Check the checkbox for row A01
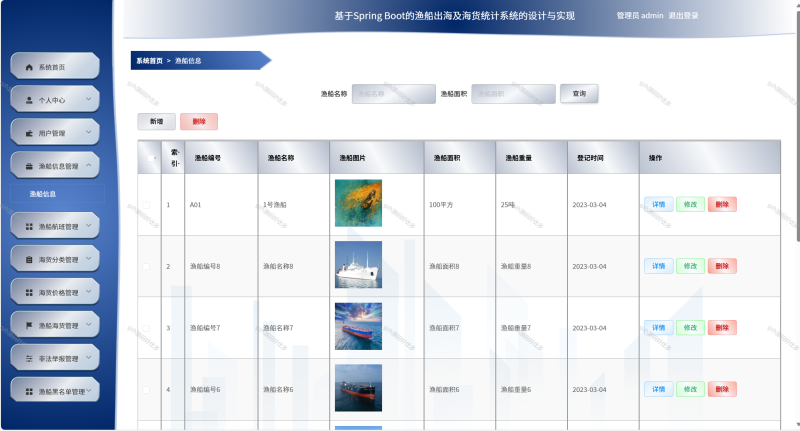 (x=146, y=205)
